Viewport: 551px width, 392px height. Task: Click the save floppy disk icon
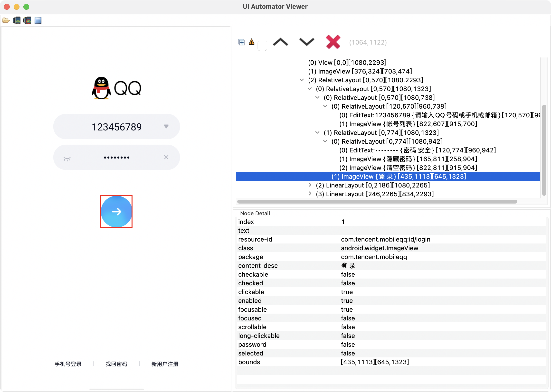point(38,20)
